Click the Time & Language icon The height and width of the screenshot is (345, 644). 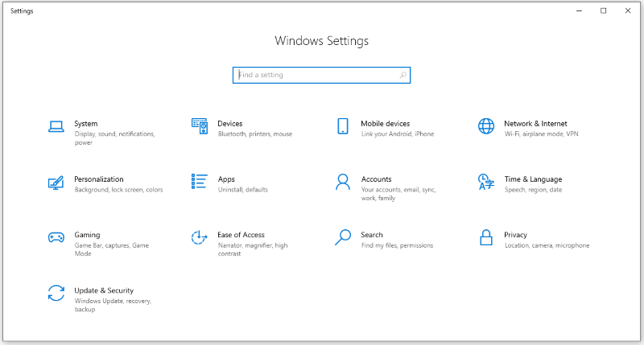point(486,182)
